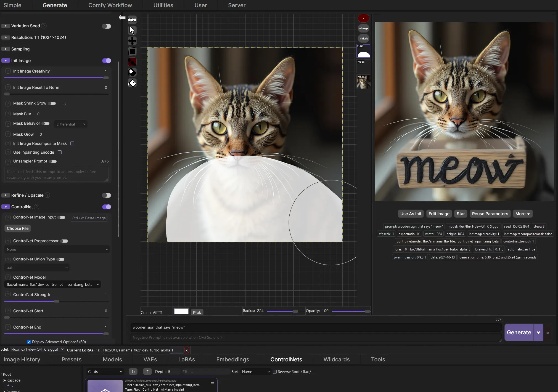This screenshot has width=558, height=392.
Task: Switch to the Comfy Workflow tab
Action: coord(110,5)
